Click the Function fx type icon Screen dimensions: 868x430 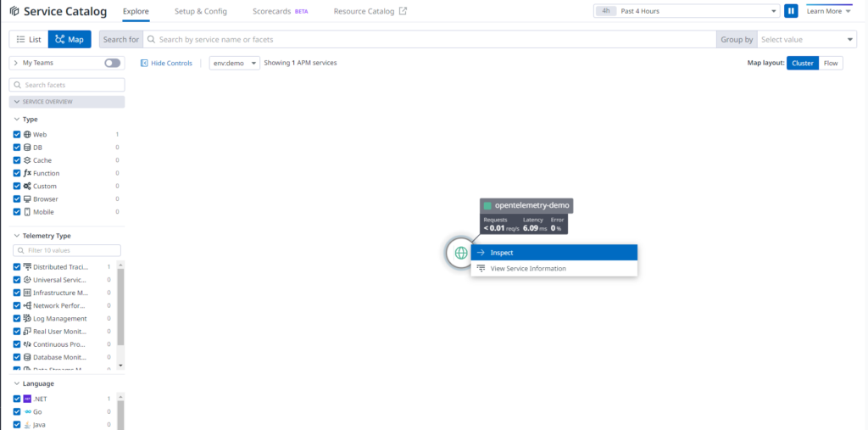28,173
